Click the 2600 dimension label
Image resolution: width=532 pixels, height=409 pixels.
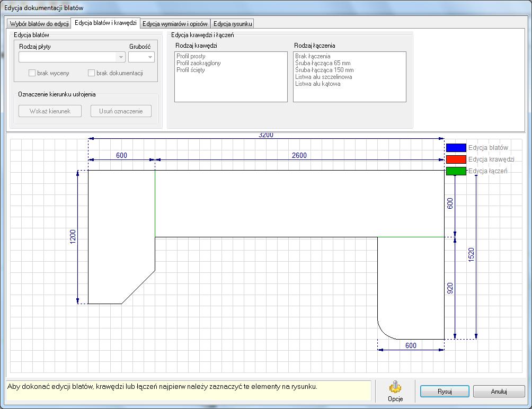(299, 155)
